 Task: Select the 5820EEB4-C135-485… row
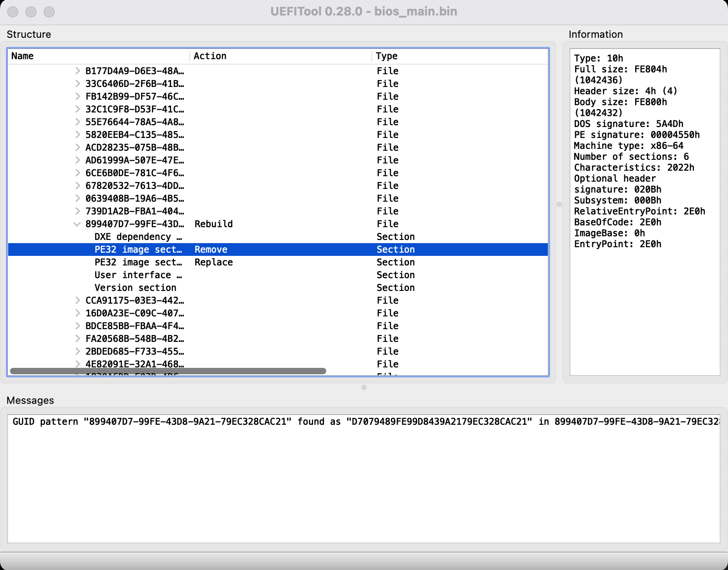(278, 135)
